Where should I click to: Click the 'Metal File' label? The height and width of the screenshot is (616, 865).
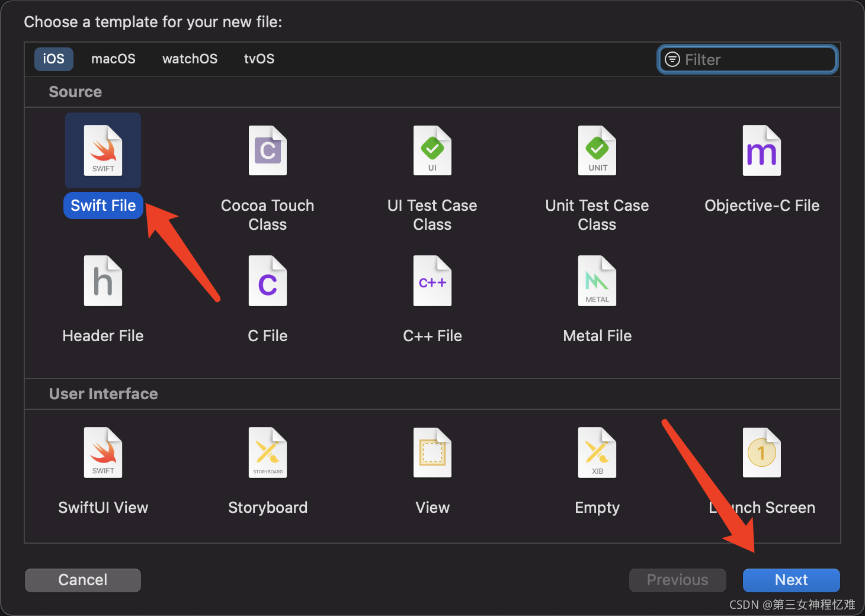pos(597,336)
